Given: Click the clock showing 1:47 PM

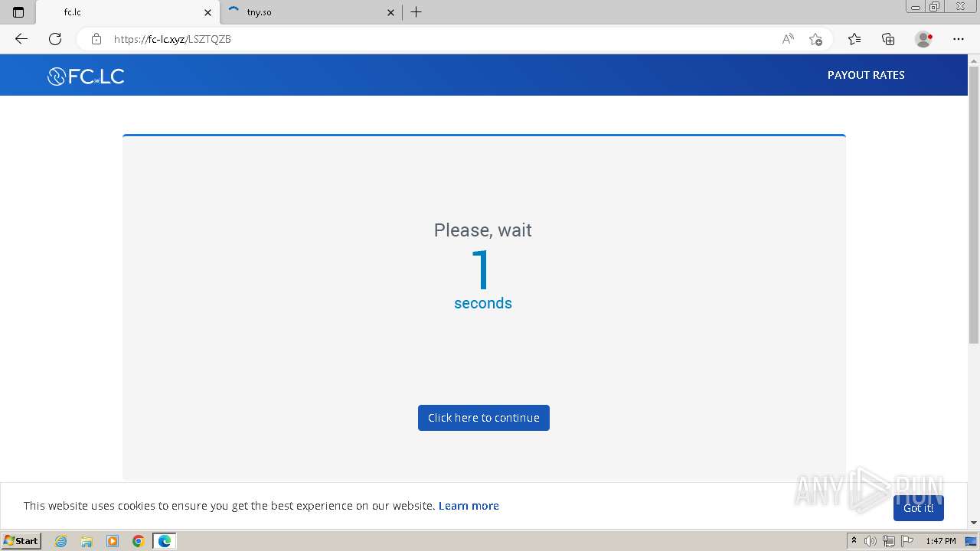Looking at the screenshot, I should pyautogui.click(x=941, y=541).
